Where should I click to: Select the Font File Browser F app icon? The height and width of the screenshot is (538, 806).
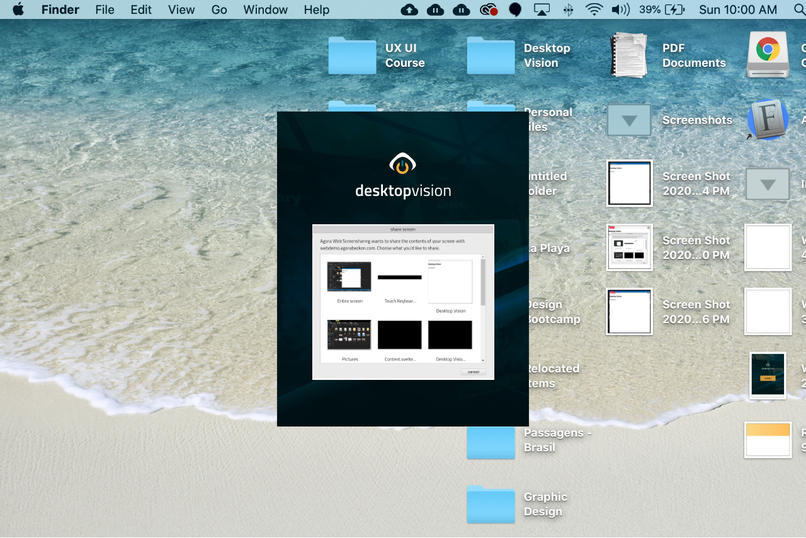767,119
